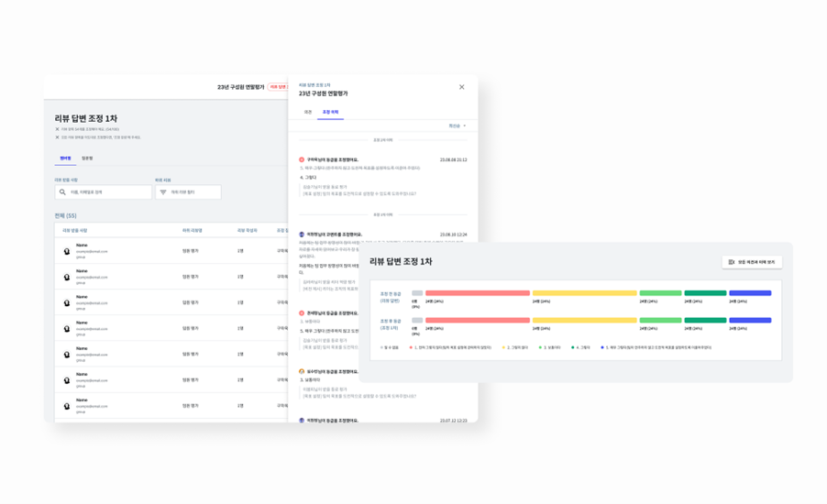This screenshot has height=504, width=827.
Task: Click the orange avatar in adjustment history
Action: (x=302, y=371)
